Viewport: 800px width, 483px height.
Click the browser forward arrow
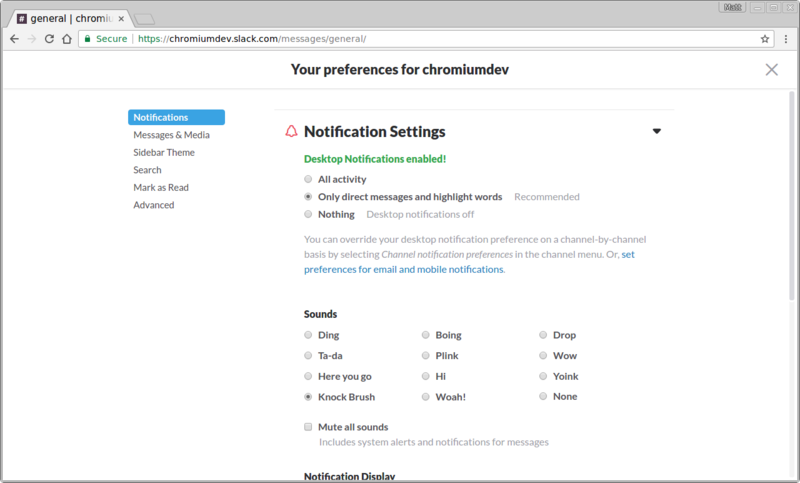point(32,39)
